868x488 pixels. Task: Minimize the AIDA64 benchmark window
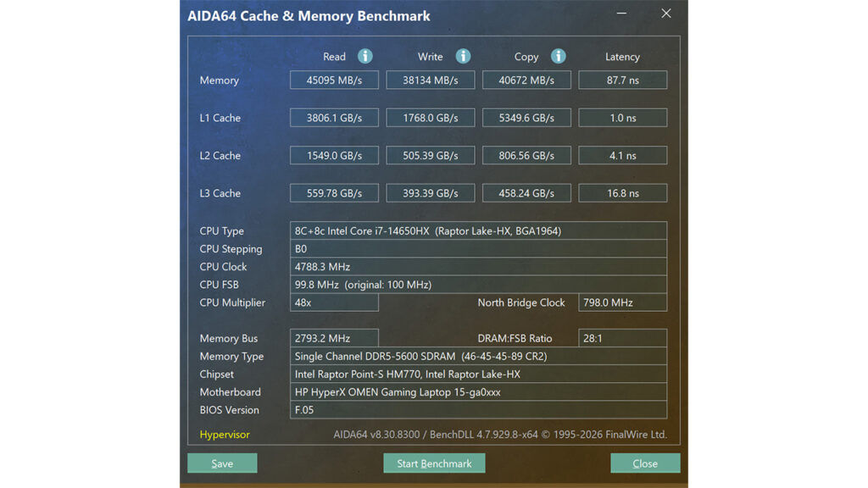pyautogui.click(x=621, y=14)
